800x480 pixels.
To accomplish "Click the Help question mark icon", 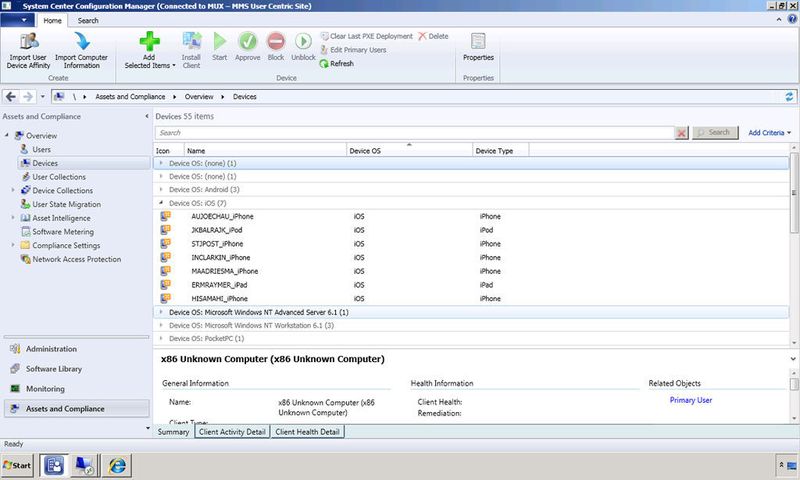I will click(x=792, y=19).
